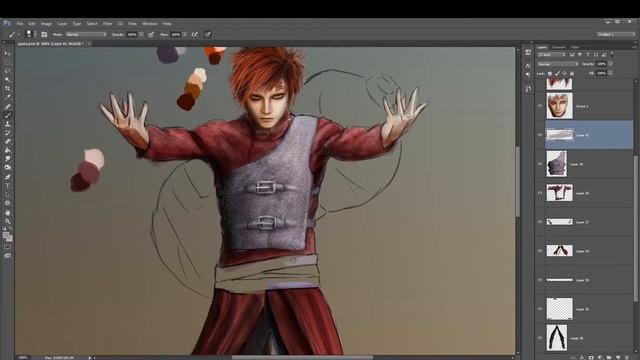Filter layers by pixel layers

click(x=572, y=55)
